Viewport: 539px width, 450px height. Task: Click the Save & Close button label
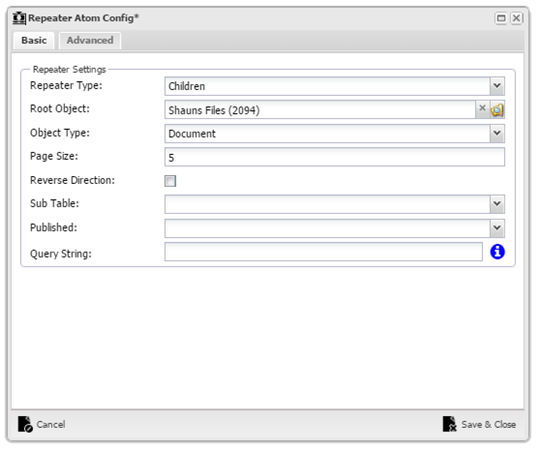(488, 425)
